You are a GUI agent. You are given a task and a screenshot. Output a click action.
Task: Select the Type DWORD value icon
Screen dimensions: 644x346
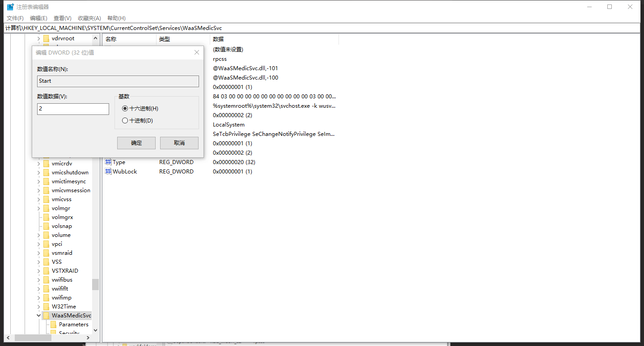[x=108, y=162]
